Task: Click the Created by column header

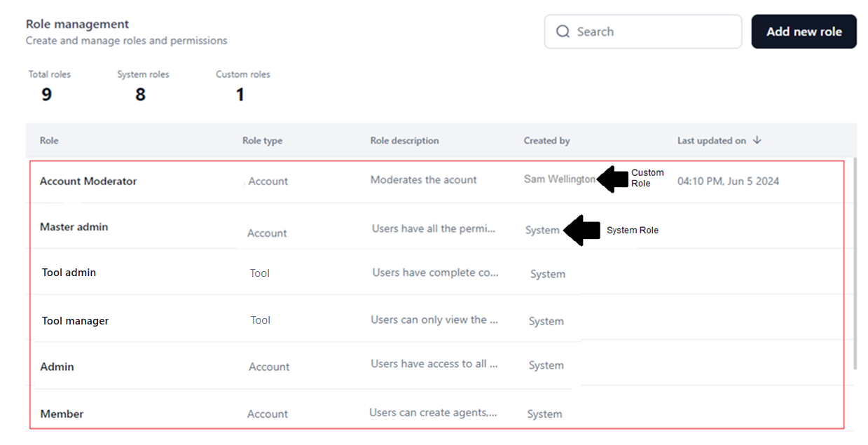Action: click(546, 141)
